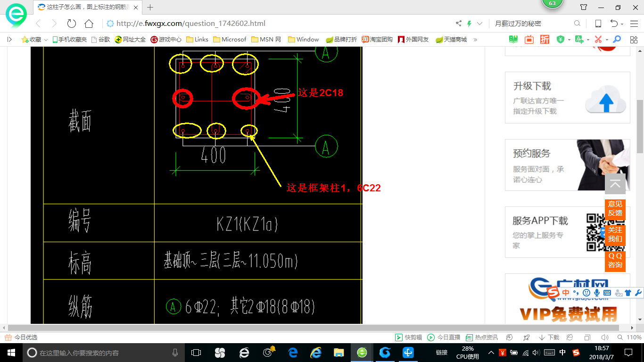Click the 110% zoom level indicator
The image size is (644, 362).
pyautogui.click(x=630, y=337)
